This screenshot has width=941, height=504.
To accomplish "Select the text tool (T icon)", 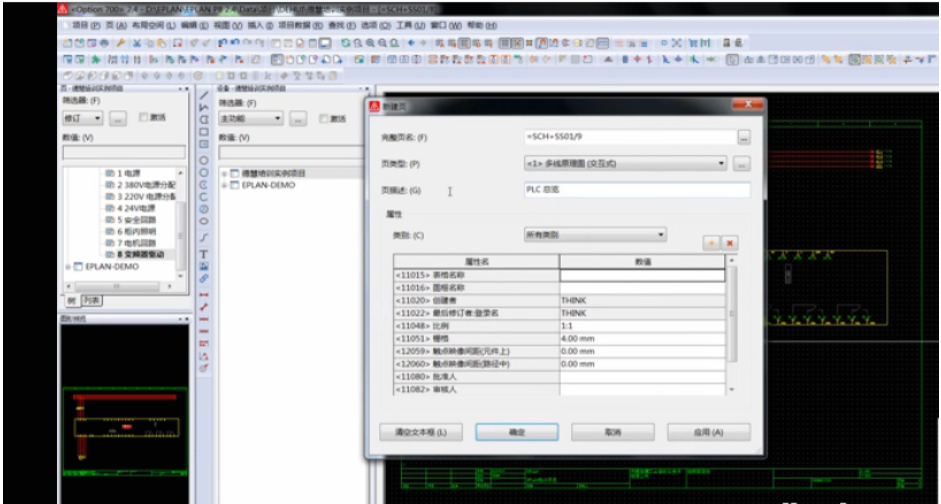I will (x=204, y=254).
